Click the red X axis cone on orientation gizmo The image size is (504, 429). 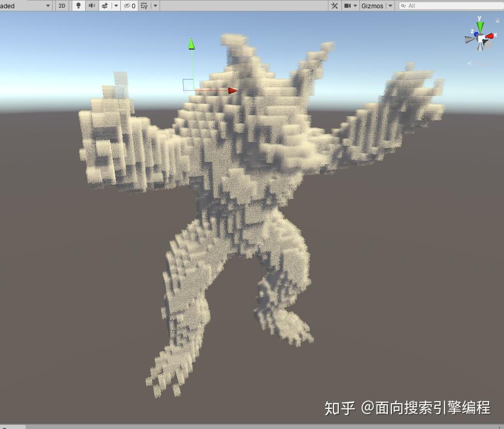[490, 36]
